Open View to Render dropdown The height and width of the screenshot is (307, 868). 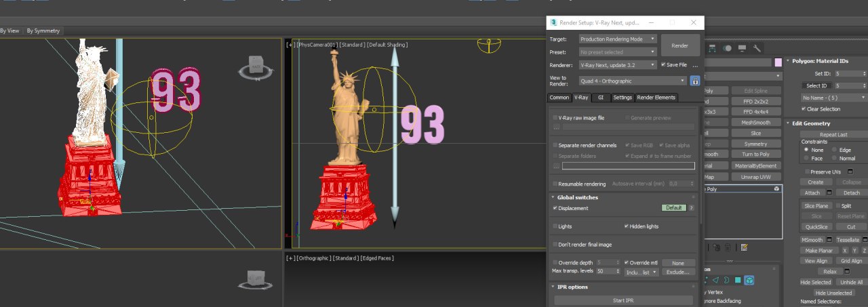click(x=632, y=81)
